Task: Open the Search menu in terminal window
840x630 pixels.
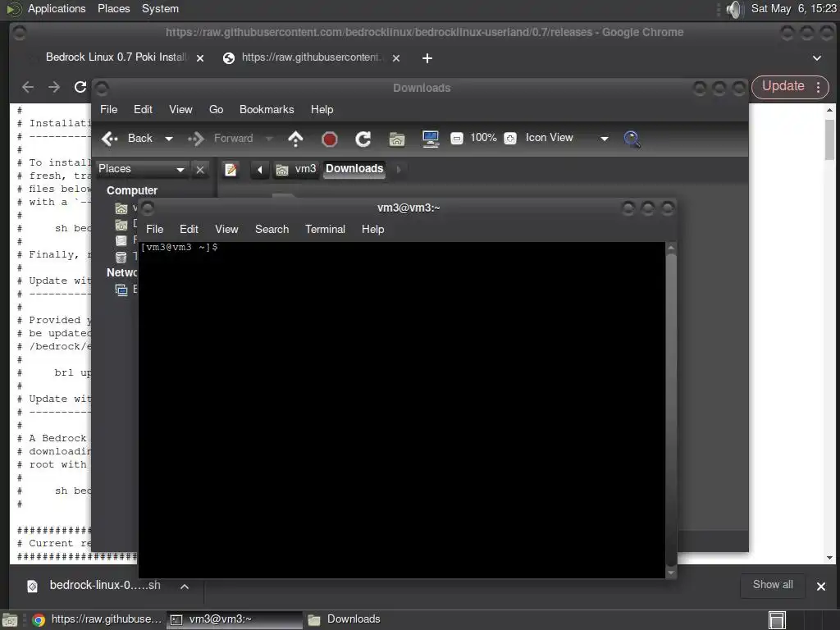Action: click(x=272, y=230)
